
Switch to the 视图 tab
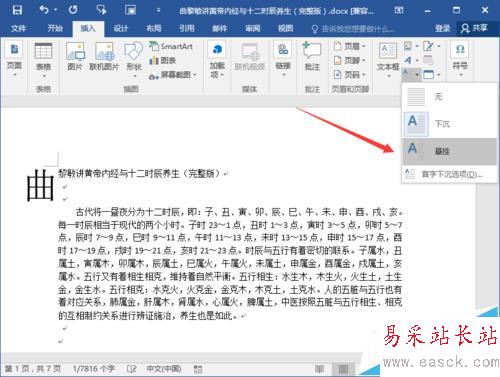point(286,28)
